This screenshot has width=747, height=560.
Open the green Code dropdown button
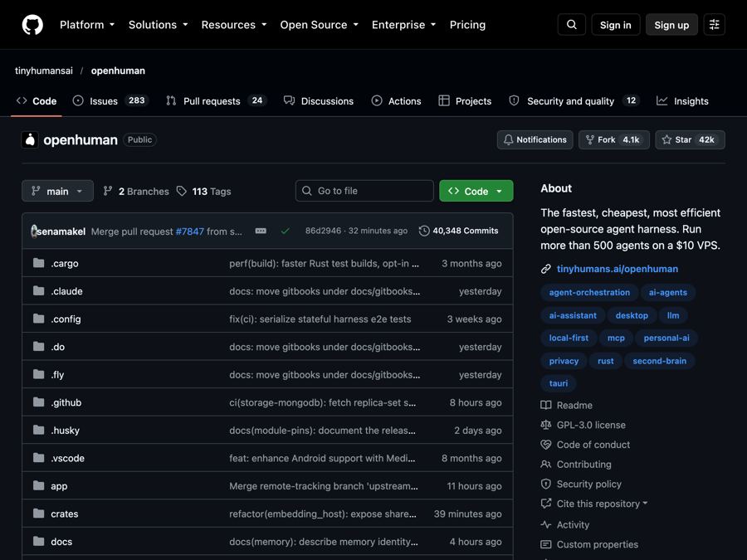(x=476, y=191)
